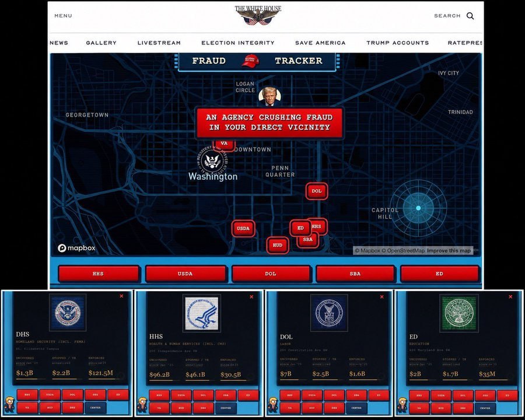Image resolution: width=525 pixels, height=420 pixels.
Task: Click the HHS department seal image
Action: [202, 313]
